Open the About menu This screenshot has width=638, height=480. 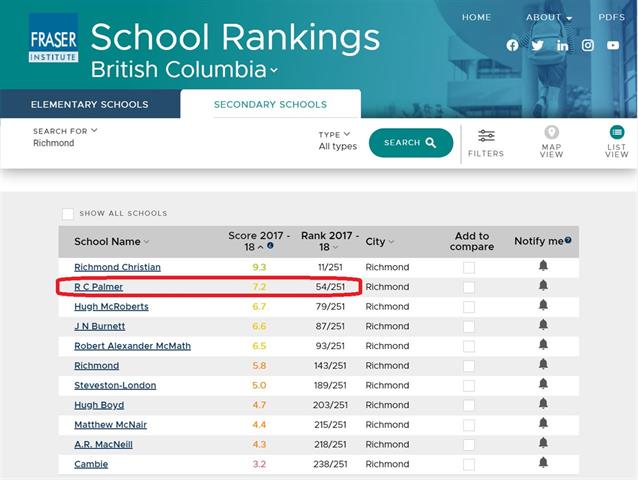(549, 18)
